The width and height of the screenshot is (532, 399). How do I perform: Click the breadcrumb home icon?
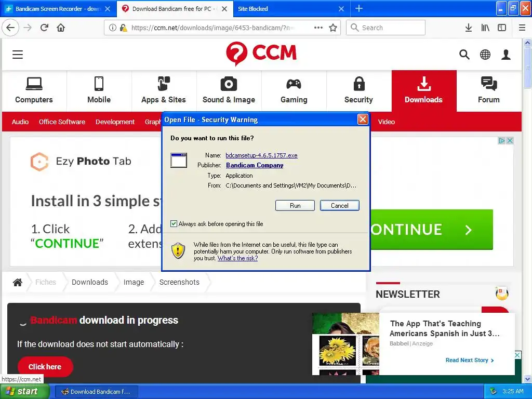coord(18,282)
